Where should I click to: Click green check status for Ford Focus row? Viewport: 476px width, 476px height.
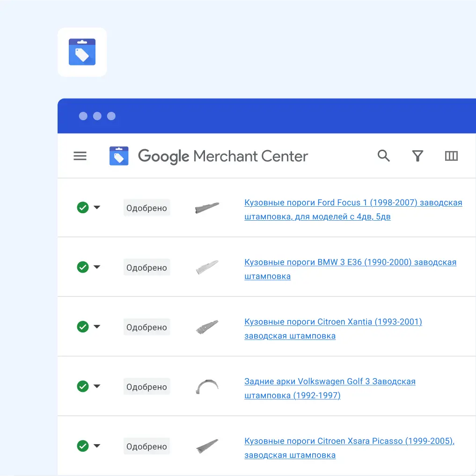(x=83, y=208)
